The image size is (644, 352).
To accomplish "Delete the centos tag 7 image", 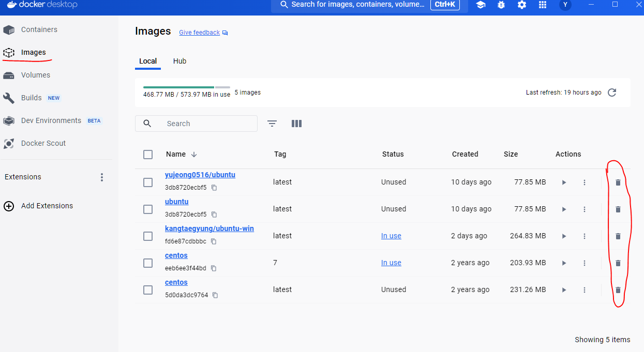I will point(618,263).
